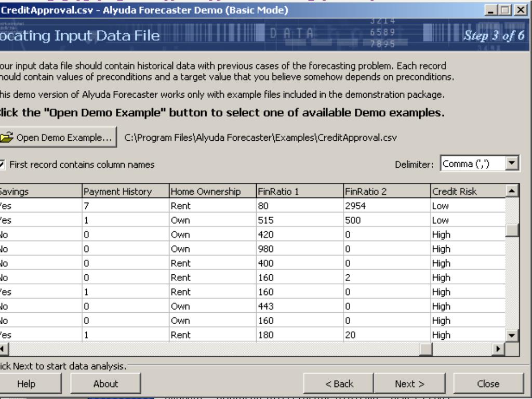Toggle 'First record contains column names' checkbox

(x=2, y=165)
